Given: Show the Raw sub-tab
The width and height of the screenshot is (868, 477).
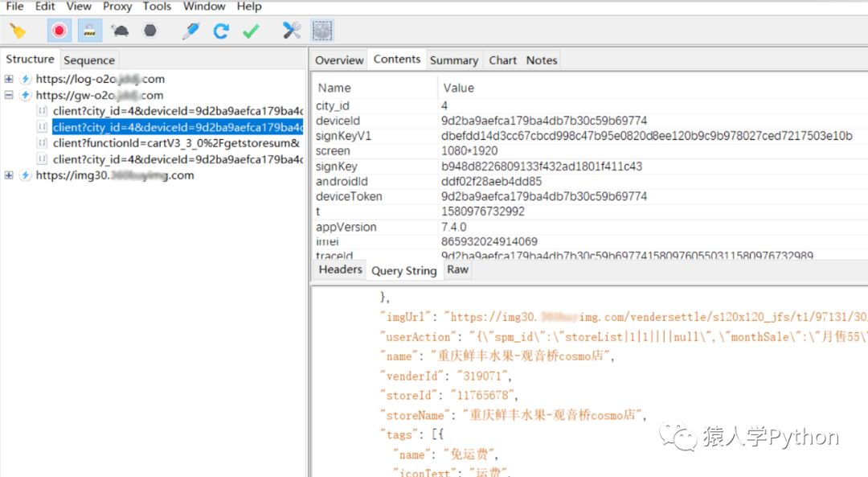Looking at the screenshot, I should (x=458, y=269).
